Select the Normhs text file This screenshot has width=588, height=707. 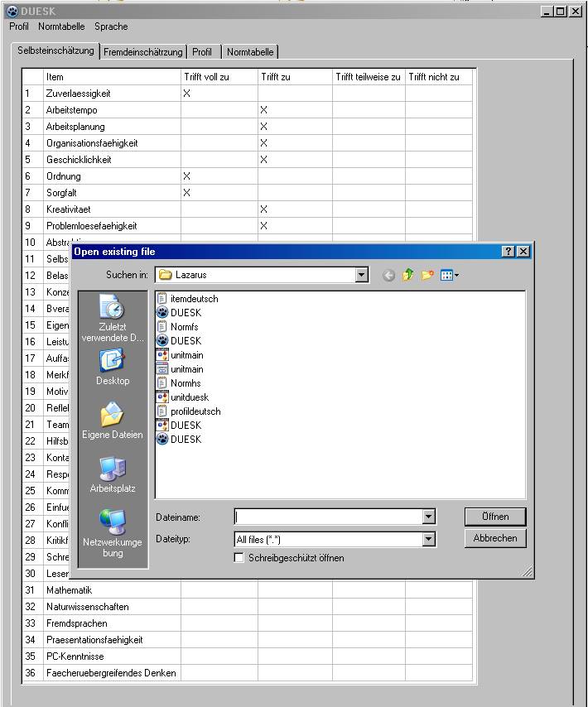(179, 382)
